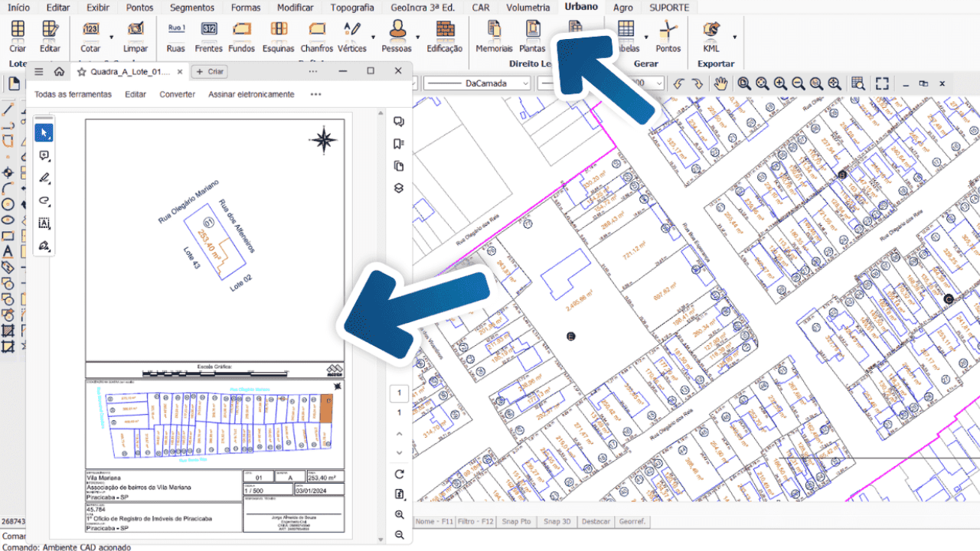Viewport: 980px width, 551px height.
Task: Open the page thumbnails panel in PDF viewer
Action: 398,166
